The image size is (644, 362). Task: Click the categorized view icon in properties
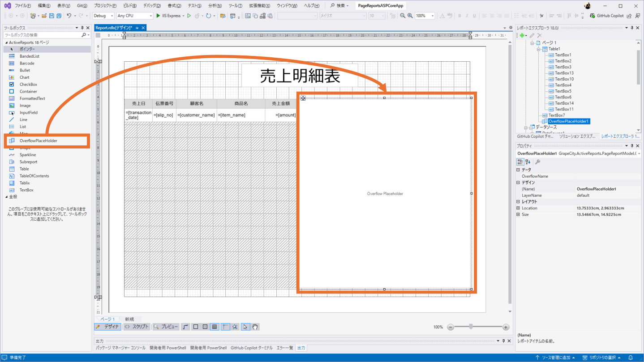pyautogui.click(x=520, y=162)
